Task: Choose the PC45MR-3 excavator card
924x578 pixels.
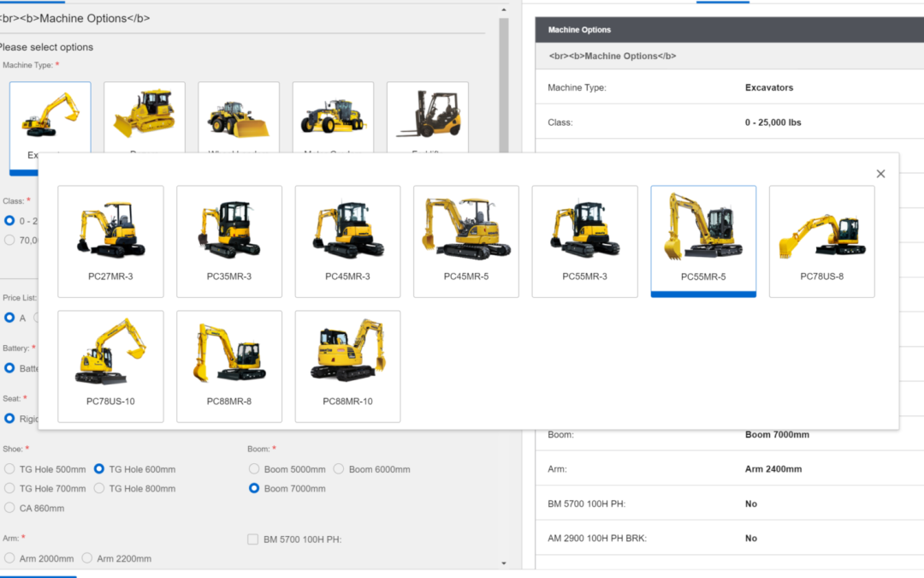Action: click(x=347, y=241)
